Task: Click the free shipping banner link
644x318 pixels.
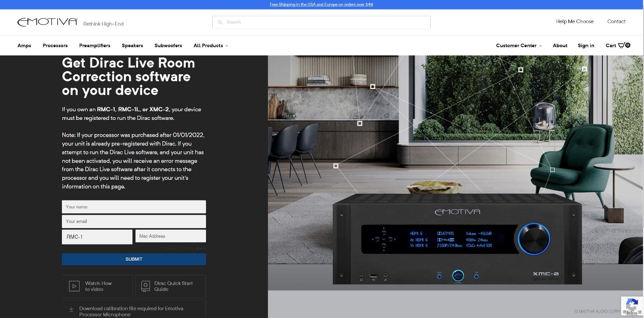Action: (x=321, y=5)
